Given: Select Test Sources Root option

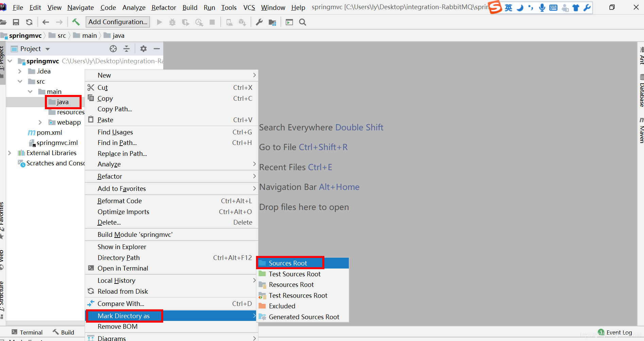Looking at the screenshot, I should [303, 274].
